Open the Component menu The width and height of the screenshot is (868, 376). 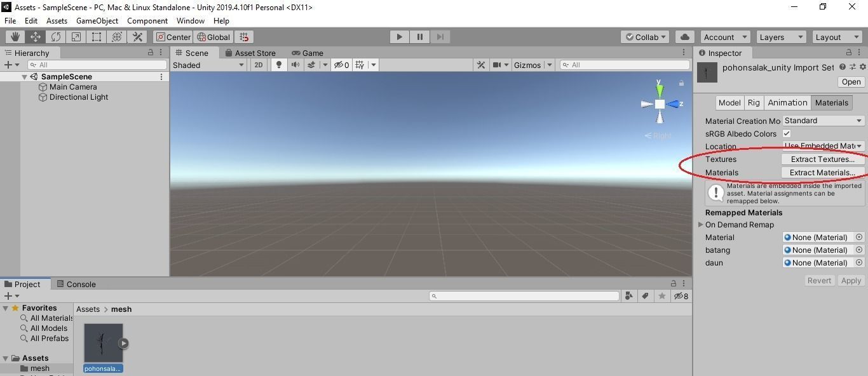(147, 21)
